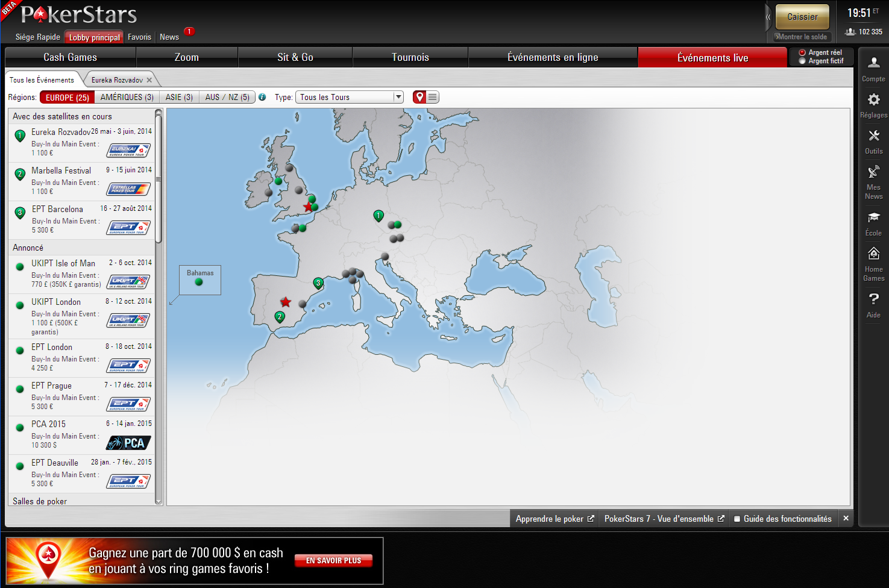
Task: Collapse the cashier panel chevron
Action: 768,17
